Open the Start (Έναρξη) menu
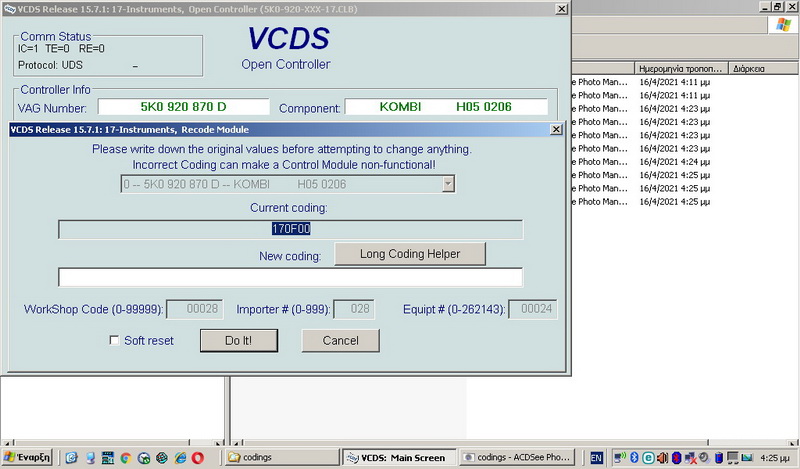 tap(27, 457)
